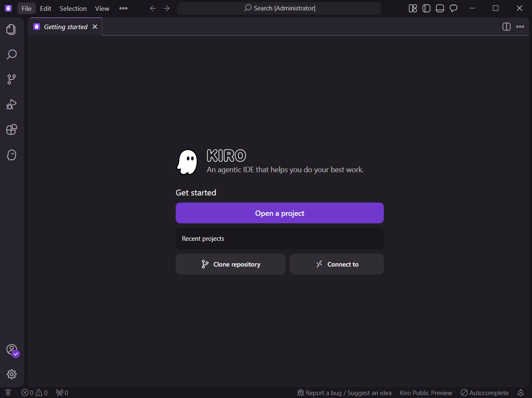The image size is (532, 398).
Task: Click the Kiro ghost logo on welcome page
Action: point(187,162)
